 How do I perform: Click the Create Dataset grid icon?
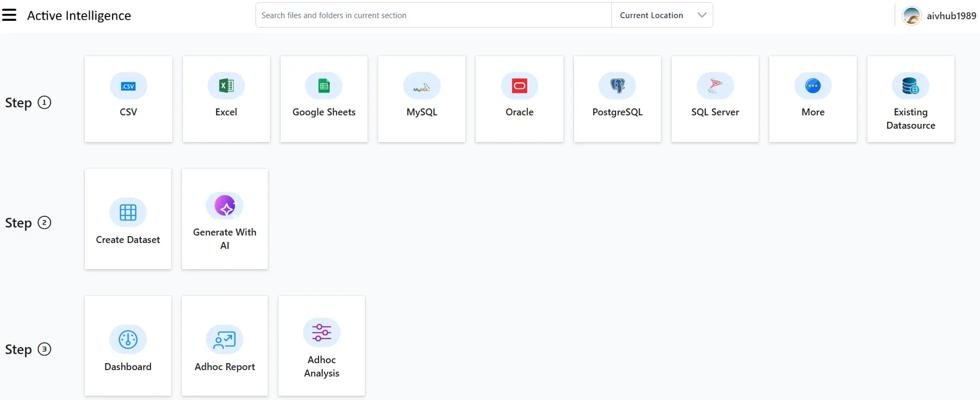point(128,213)
